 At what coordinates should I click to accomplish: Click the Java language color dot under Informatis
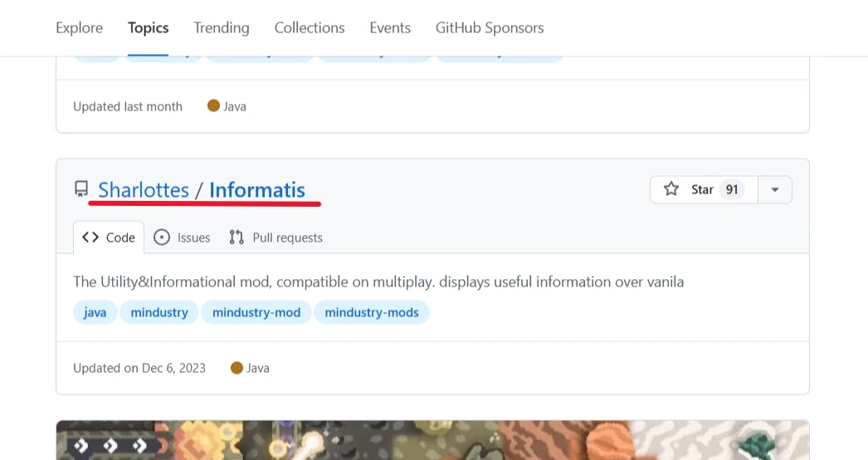click(x=237, y=368)
